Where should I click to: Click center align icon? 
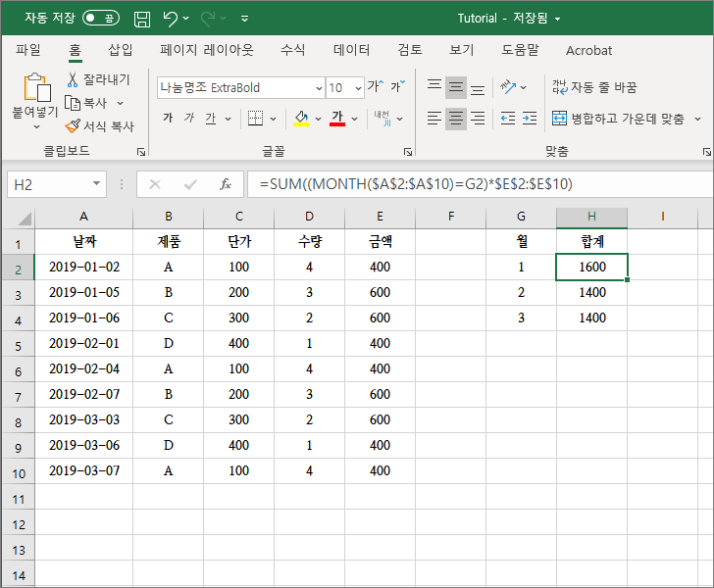coord(456,119)
